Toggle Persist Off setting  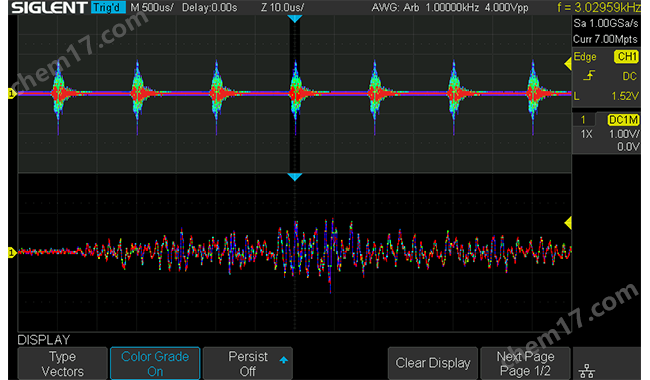pyautogui.click(x=247, y=363)
